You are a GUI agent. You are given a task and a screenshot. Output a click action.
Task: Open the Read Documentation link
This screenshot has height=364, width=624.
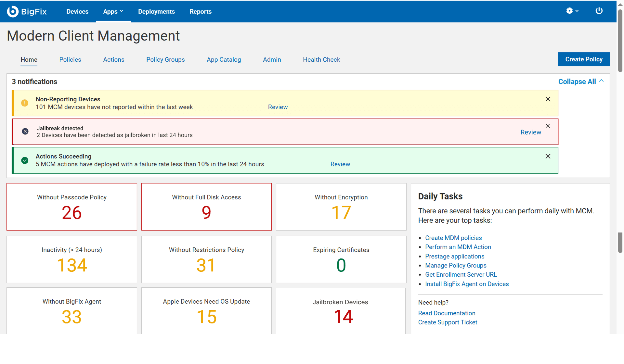(447, 313)
